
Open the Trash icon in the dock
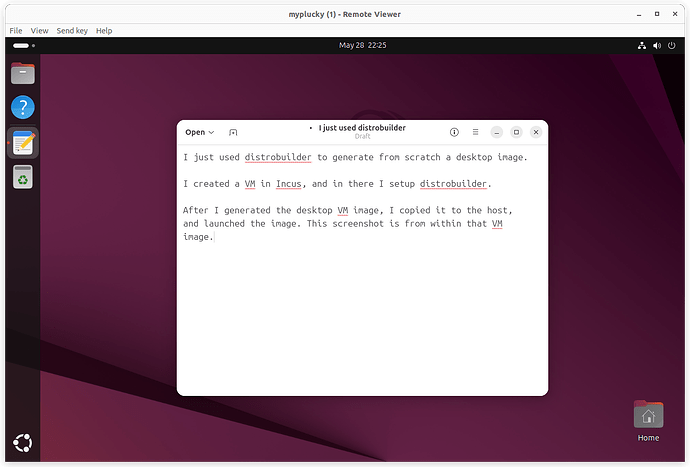(x=22, y=177)
